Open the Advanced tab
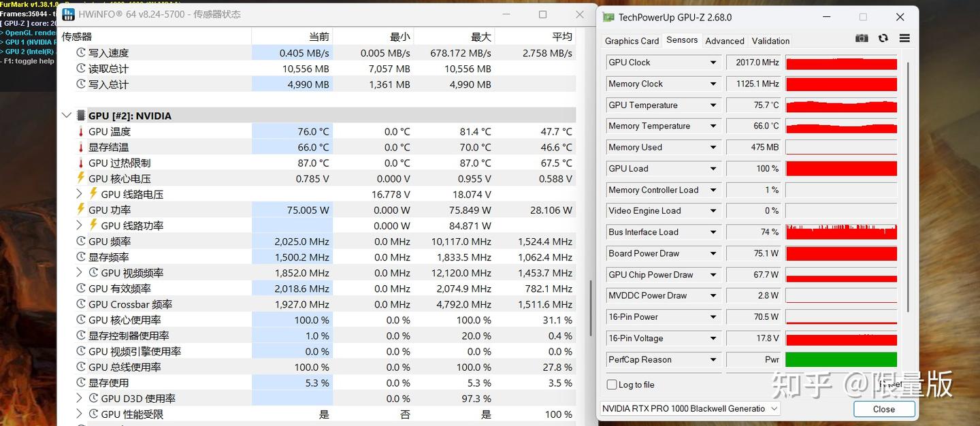Viewport: 980px width, 426px height. point(725,41)
